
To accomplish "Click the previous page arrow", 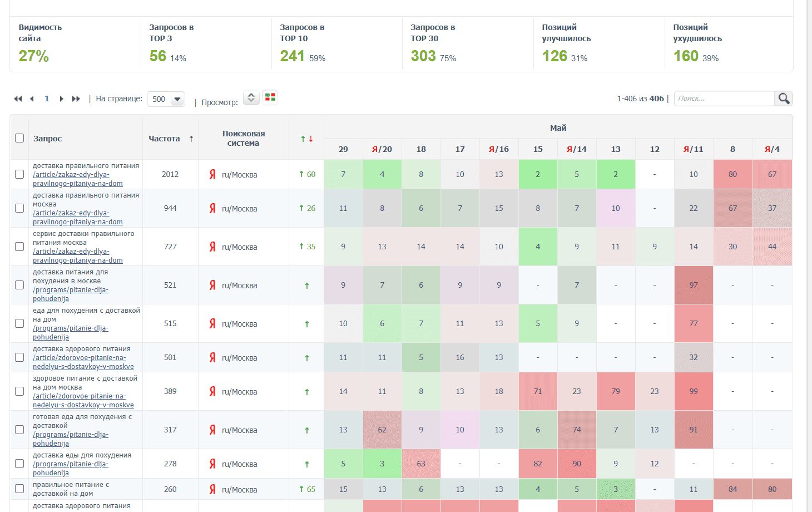I will tap(32, 99).
